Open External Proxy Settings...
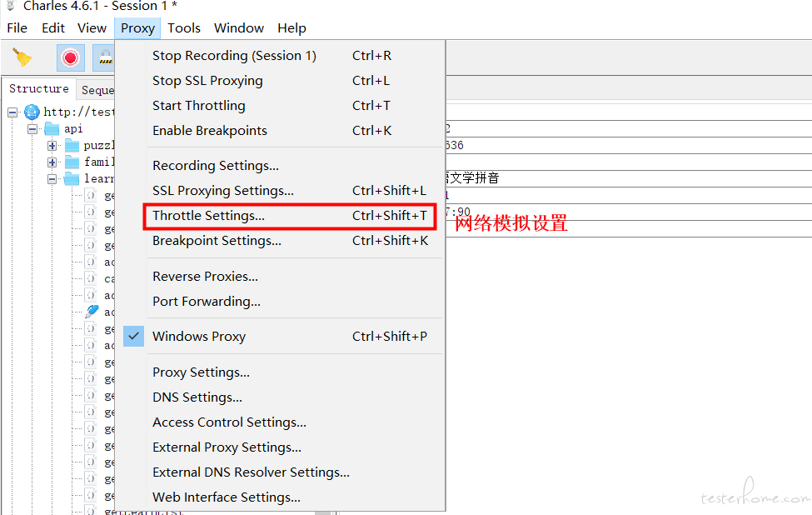 click(280, 447)
